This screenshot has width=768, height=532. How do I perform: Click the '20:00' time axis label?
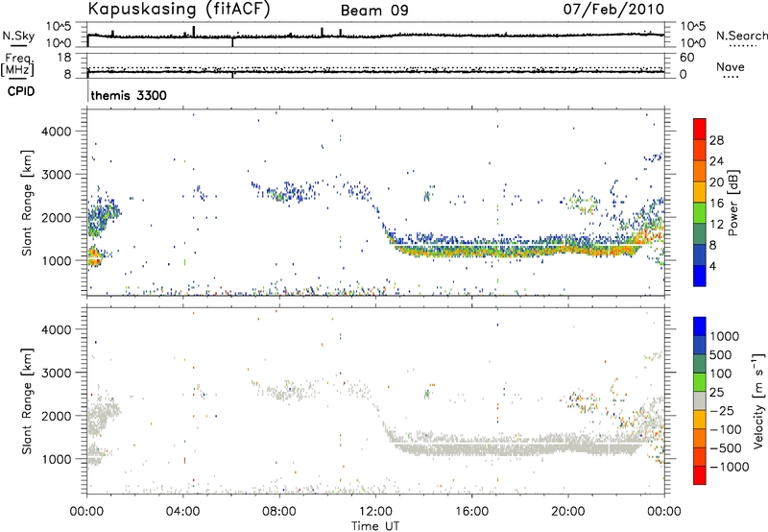point(568,512)
